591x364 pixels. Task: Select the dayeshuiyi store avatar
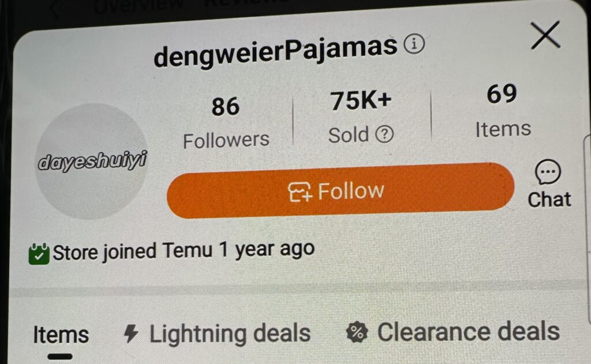pos(92,162)
